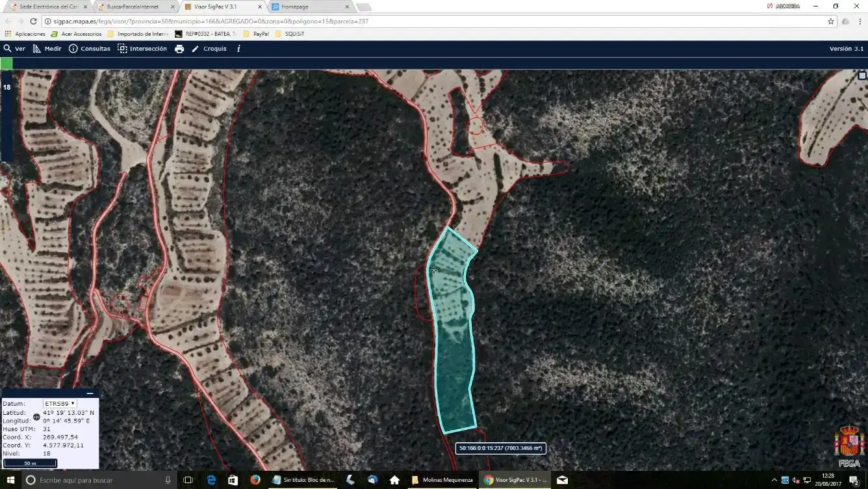Select the Medir measuring tool
868x489 pixels.
[47, 49]
